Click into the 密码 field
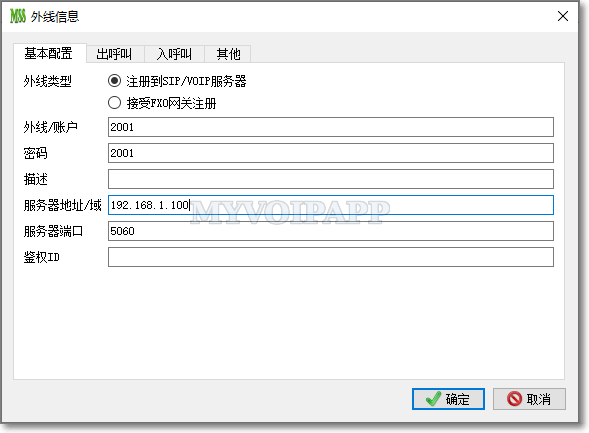Viewport: 589px width, 433px height. coord(331,153)
